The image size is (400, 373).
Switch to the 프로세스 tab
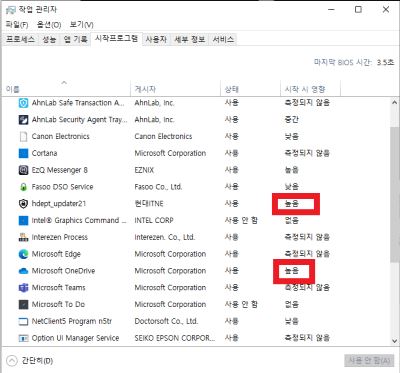pos(20,39)
